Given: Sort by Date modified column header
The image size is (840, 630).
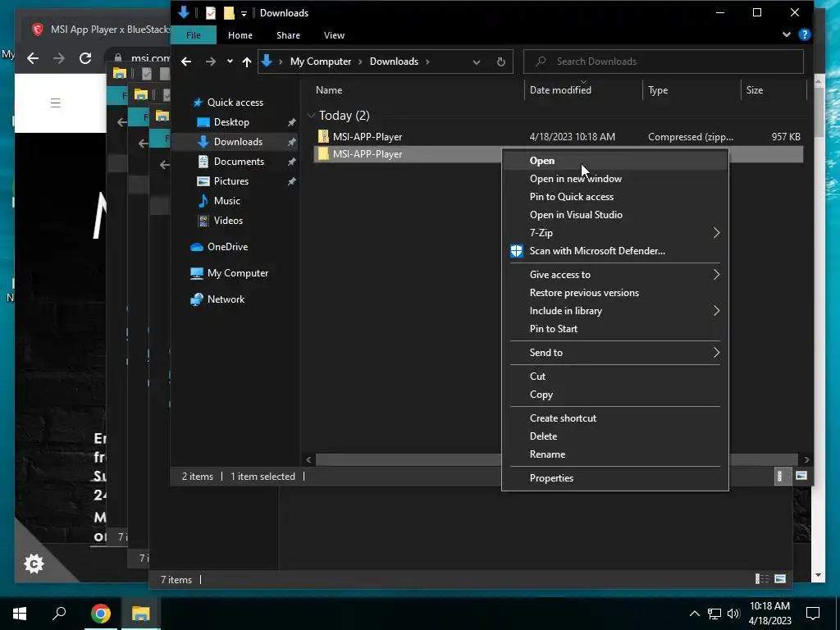Looking at the screenshot, I should click(560, 90).
